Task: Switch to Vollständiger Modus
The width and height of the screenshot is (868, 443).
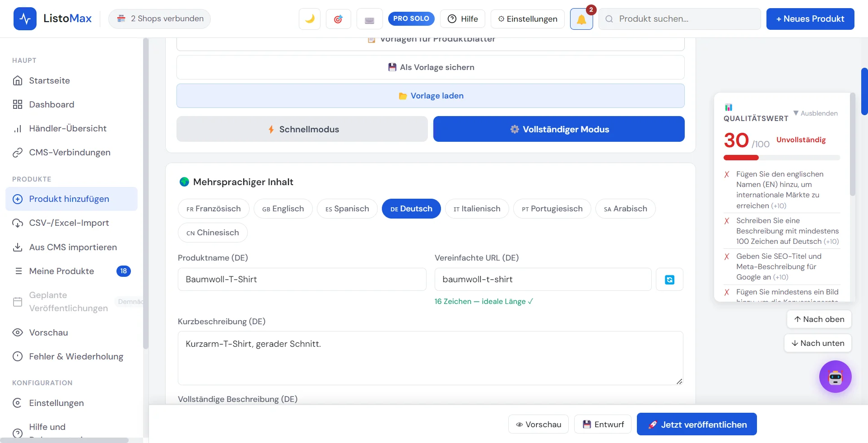Action: coord(559,129)
